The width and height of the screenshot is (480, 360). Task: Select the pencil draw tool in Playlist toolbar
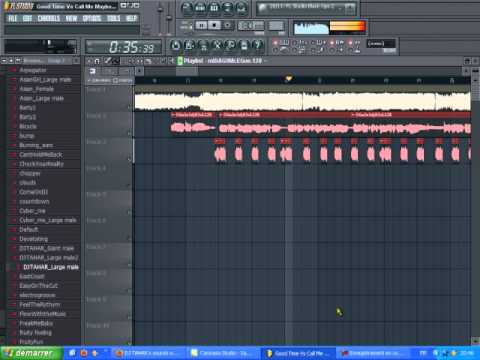(108, 61)
